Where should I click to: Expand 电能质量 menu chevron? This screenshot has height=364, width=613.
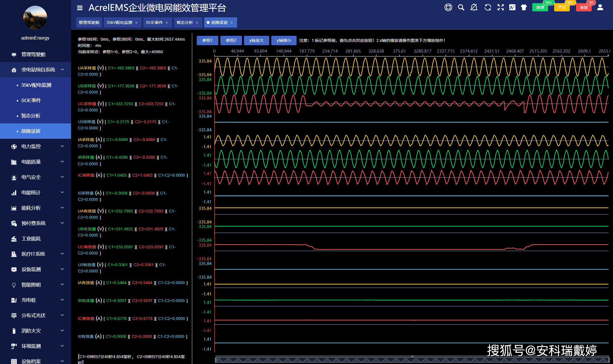(x=62, y=162)
